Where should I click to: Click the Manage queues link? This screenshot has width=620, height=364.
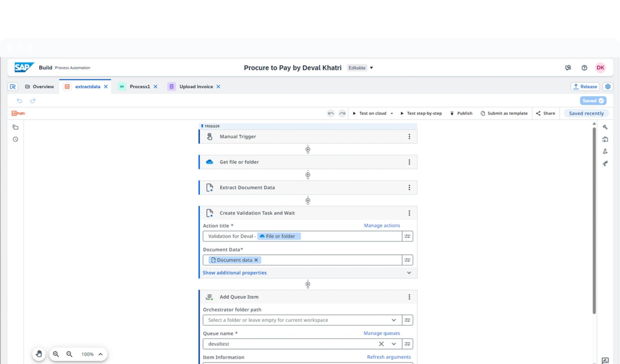pos(382,333)
